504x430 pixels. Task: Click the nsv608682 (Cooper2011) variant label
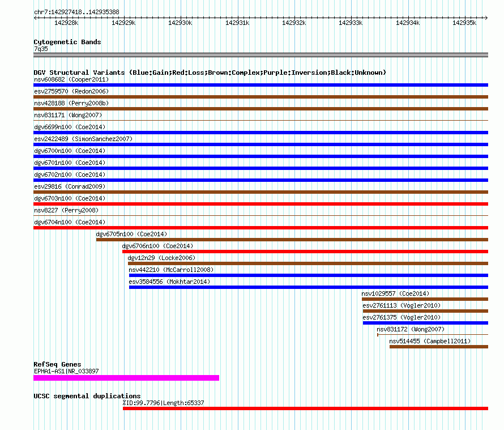[x=71, y=79]
